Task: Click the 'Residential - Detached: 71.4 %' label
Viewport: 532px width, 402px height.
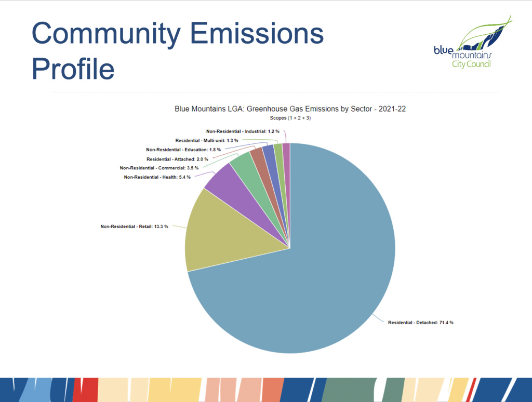Action: point(421,323)
